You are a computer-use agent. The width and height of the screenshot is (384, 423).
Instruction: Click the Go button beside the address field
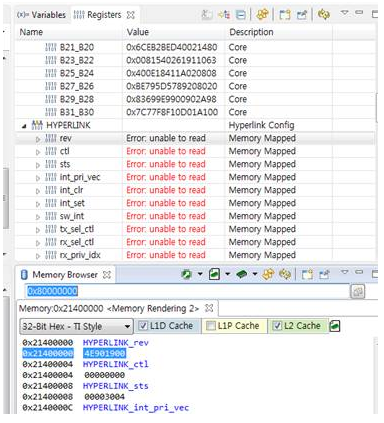(x=358, y=292)
